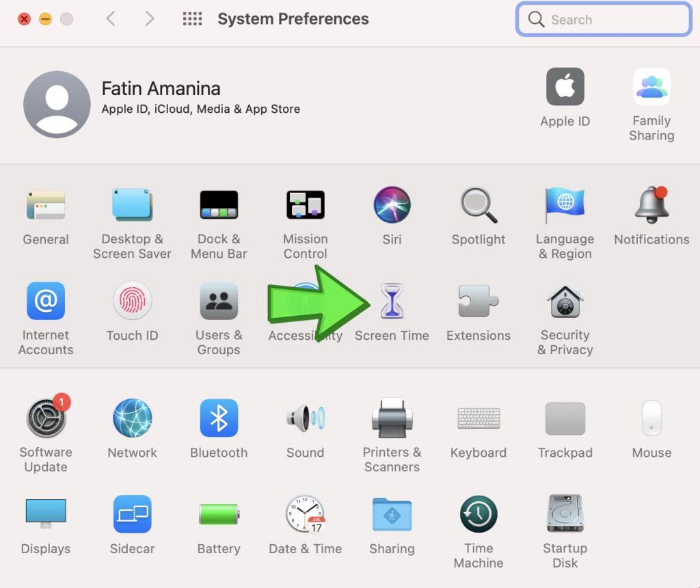Image resolution: width=700 pixels, height=588 pixels.
Task: Click the magnifier icon in Search
Action: pyautogui.click(x=536, y=19)
